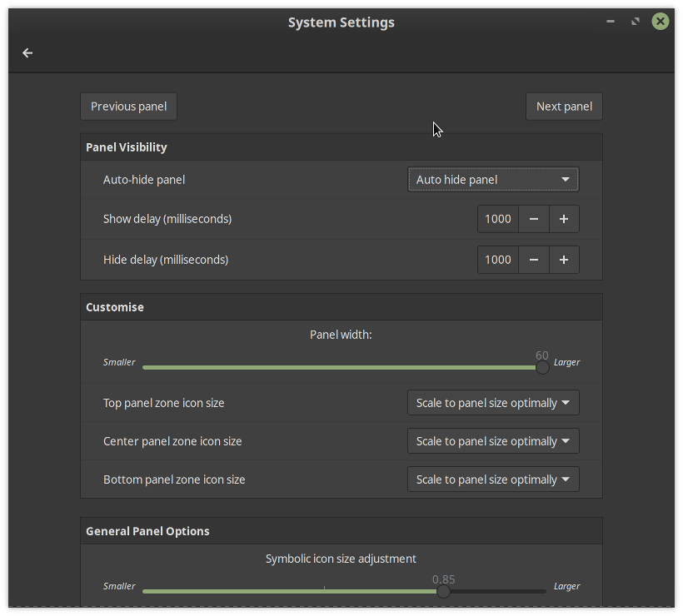Click the General Panel Options heading

pos(147,531)
